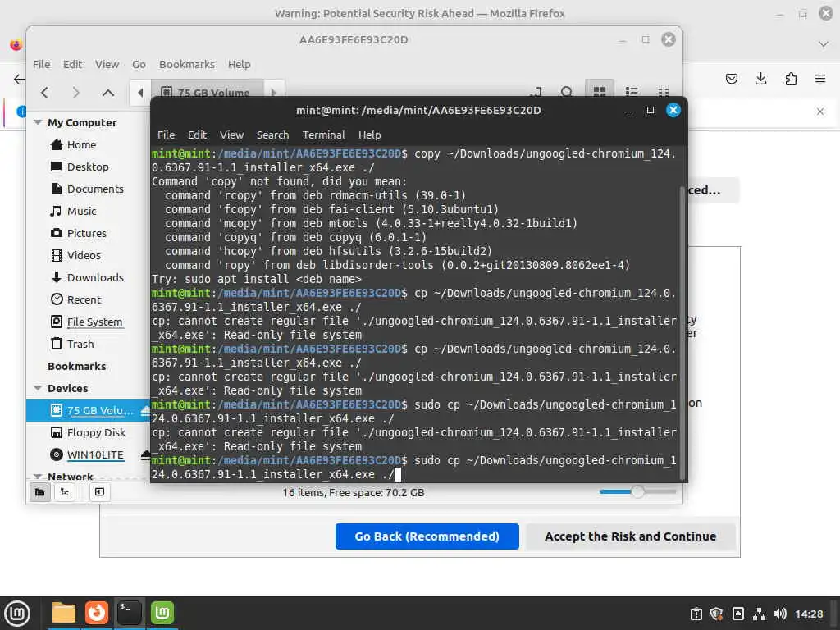The height and width of the screenshot is (630, 840).
Task: Click the file manager forward arrow
Action: (75, 93)
